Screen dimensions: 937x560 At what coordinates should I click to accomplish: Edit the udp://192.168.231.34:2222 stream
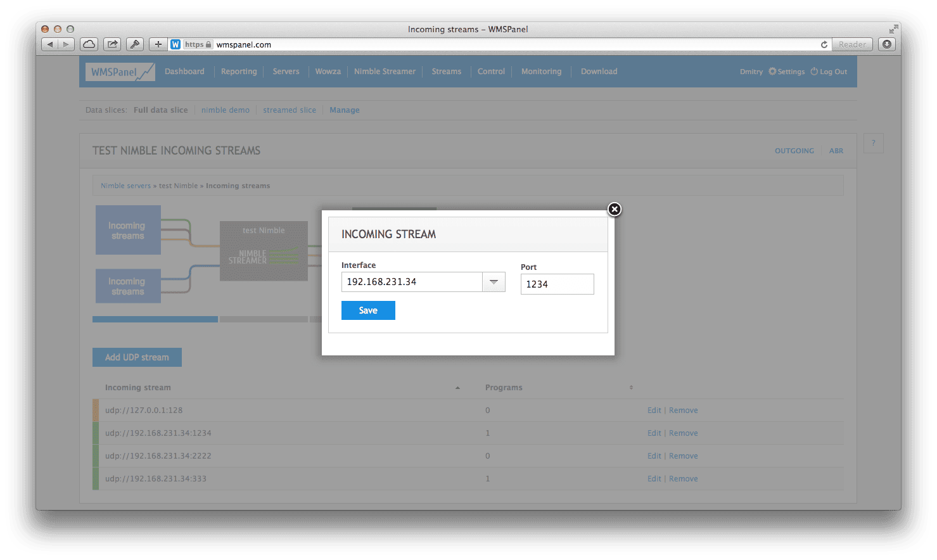654,456
